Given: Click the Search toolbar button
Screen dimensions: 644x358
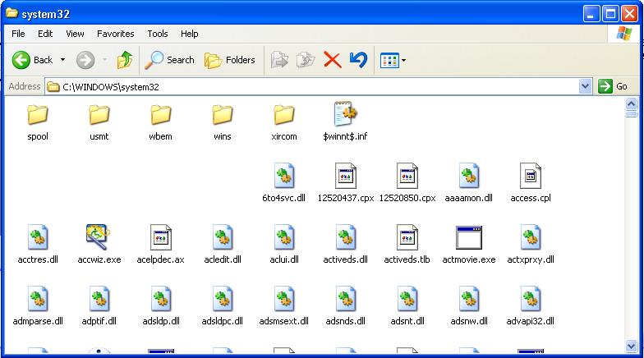Looking at the screenshot, I should click(169, 61).
